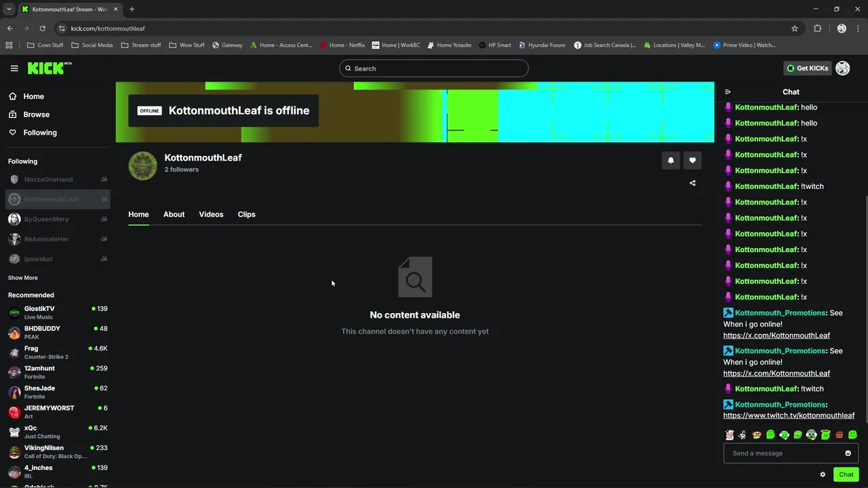This screenshot has height=488, width=868.
Task: Open BHDBUDDY recommended channel
Action: [x=58, y=332]
